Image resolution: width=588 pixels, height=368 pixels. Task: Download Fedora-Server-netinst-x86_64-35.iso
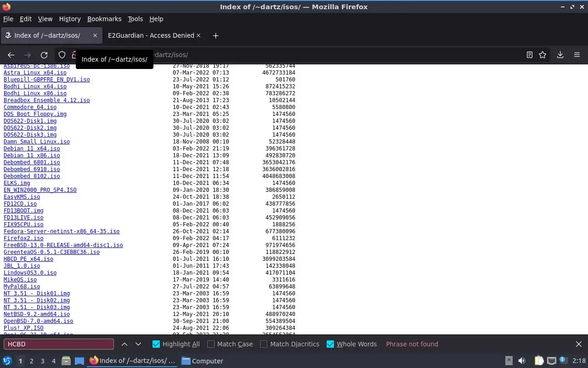(x=62, y=231)
